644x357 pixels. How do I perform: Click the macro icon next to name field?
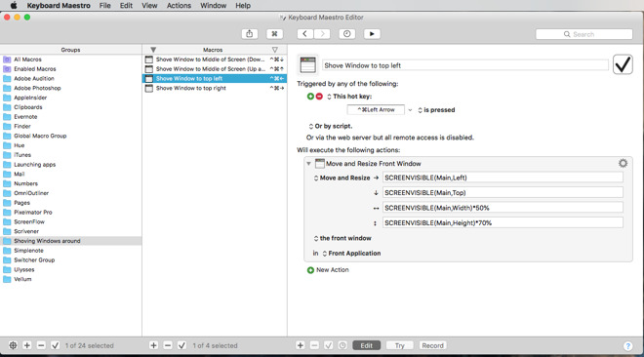(x=307, y=65)
